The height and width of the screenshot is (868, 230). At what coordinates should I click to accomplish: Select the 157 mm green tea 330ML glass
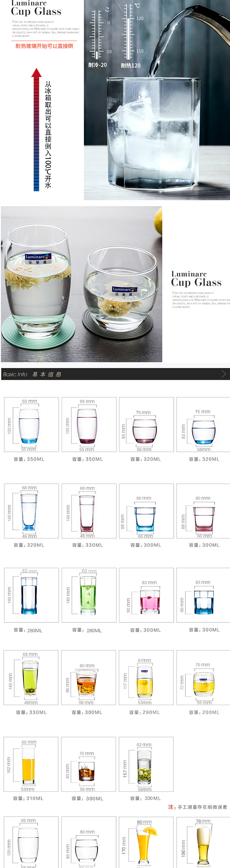[x=146, y=764]
